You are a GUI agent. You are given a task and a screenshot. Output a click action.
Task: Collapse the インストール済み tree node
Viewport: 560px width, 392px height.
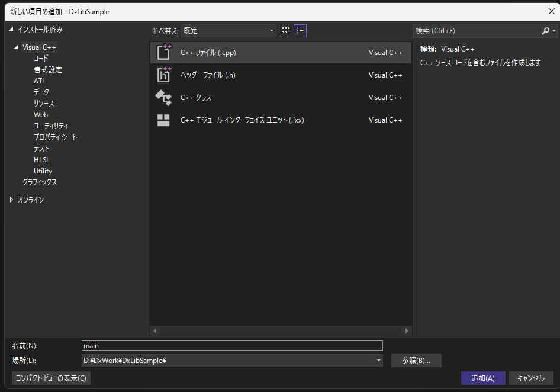11,29
